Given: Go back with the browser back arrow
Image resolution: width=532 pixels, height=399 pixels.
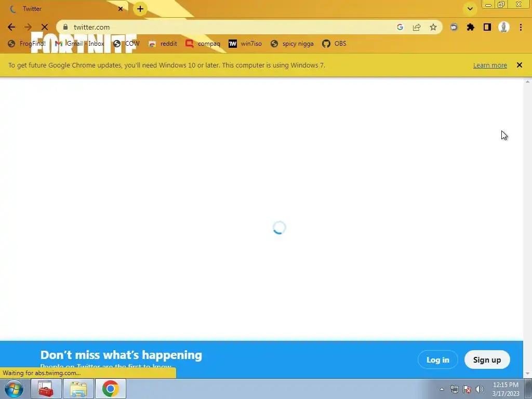Looking at the screenshot, I should tap(11, 27).
